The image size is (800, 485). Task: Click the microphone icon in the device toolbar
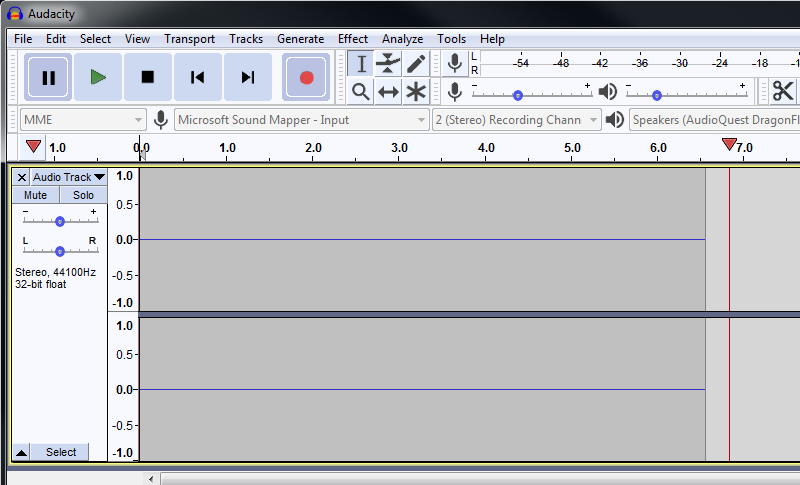(161, 120)
